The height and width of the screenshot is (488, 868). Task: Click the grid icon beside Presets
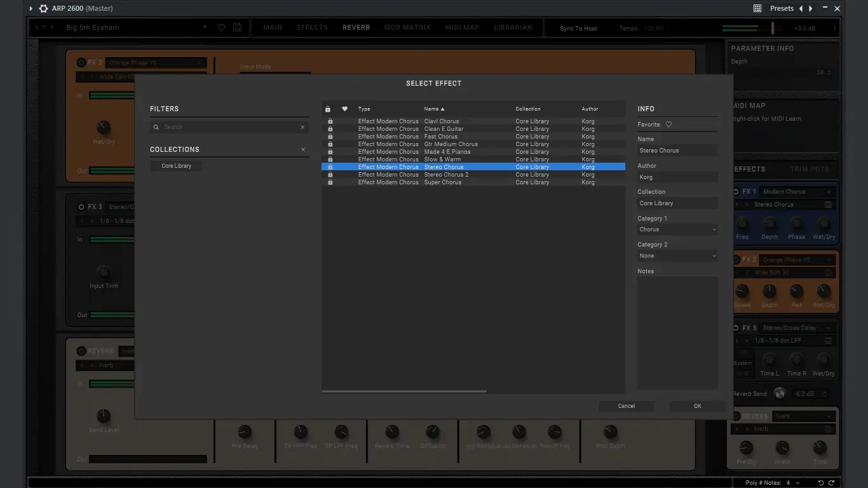pyautogui.click(x=757, y=8)
